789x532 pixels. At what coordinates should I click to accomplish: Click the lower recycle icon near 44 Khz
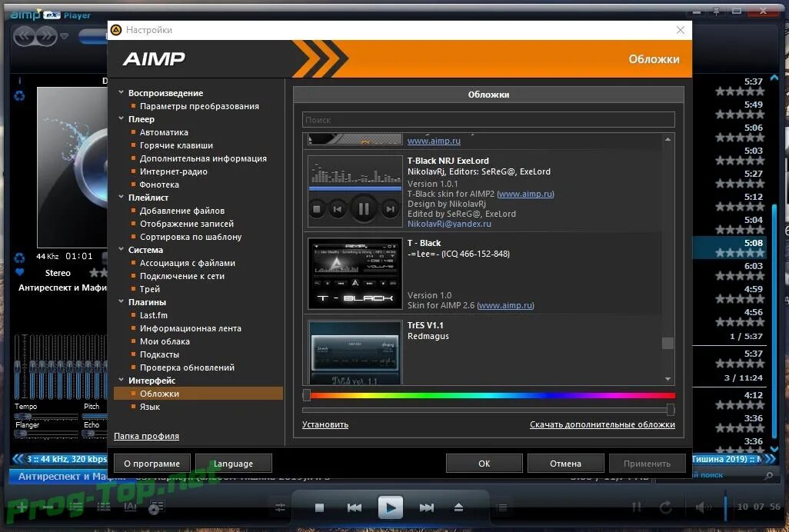(20, 258)
